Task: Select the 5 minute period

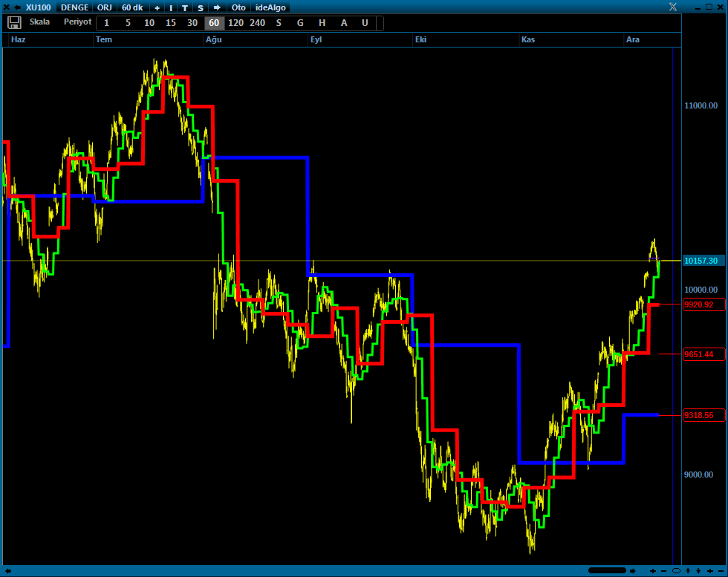Action: pos(128,23)
